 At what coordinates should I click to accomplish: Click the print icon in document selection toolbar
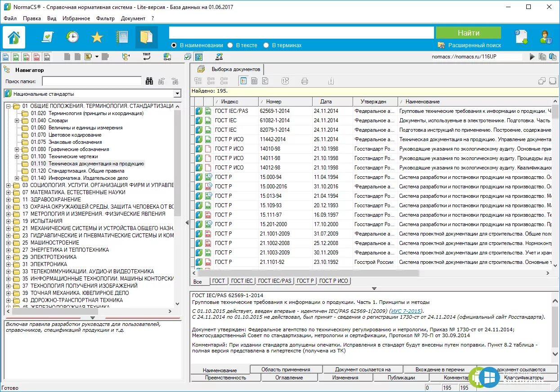[x=305, y=81]
